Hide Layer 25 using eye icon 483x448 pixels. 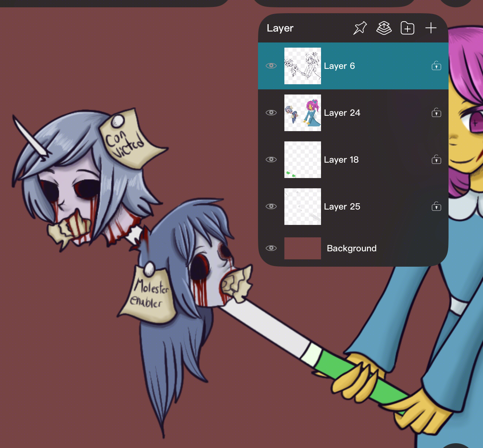(x=271, y=207)
